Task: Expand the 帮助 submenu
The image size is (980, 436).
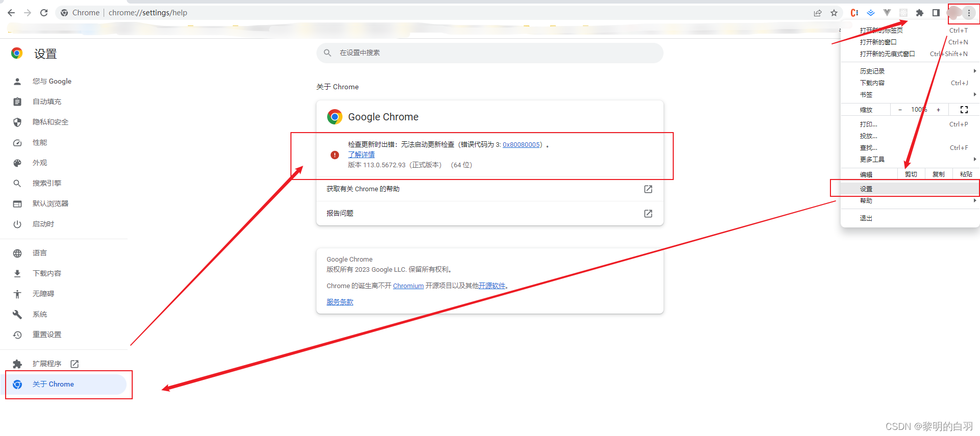Action: (910, 201)
